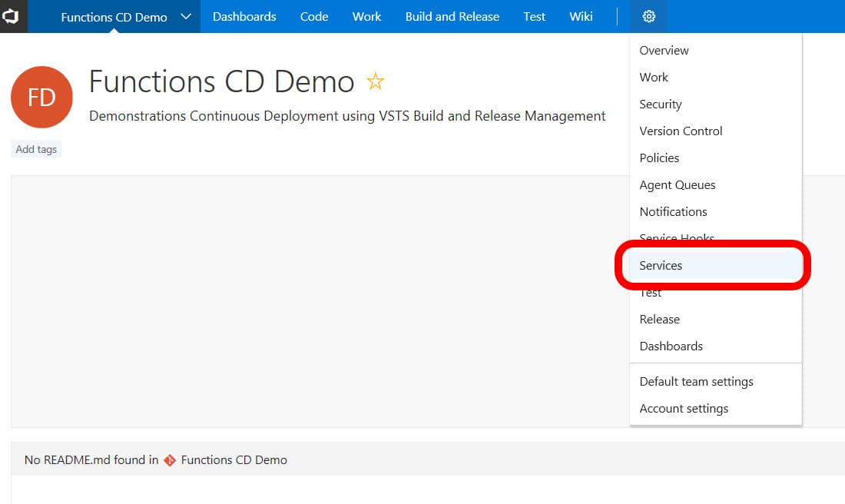The height and width of the screenshot is (504, 845).
Task: Click the Functions CD Demo page title
Action: point(221,81)
